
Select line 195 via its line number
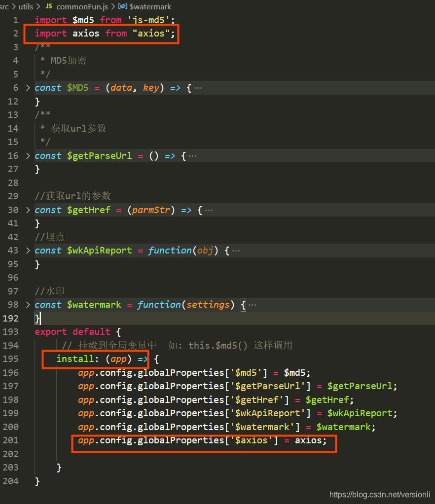click(x=10, y=359)
